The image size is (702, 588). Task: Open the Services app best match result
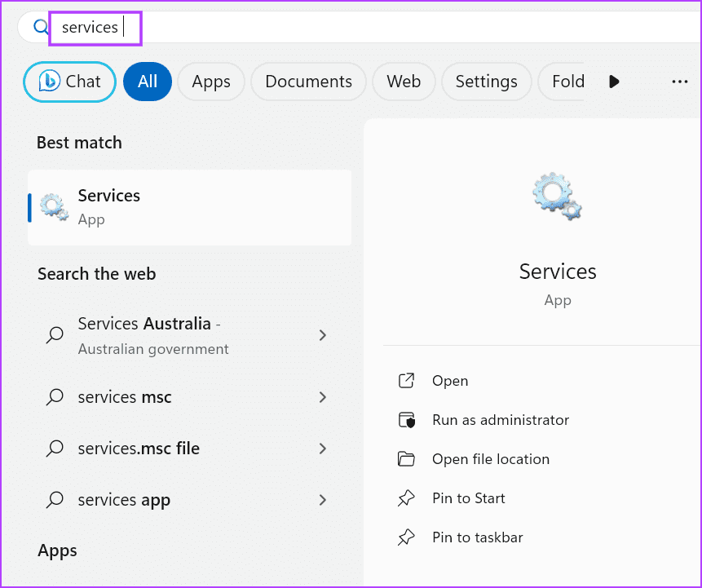pyautogui.click(x=190, y=207)
